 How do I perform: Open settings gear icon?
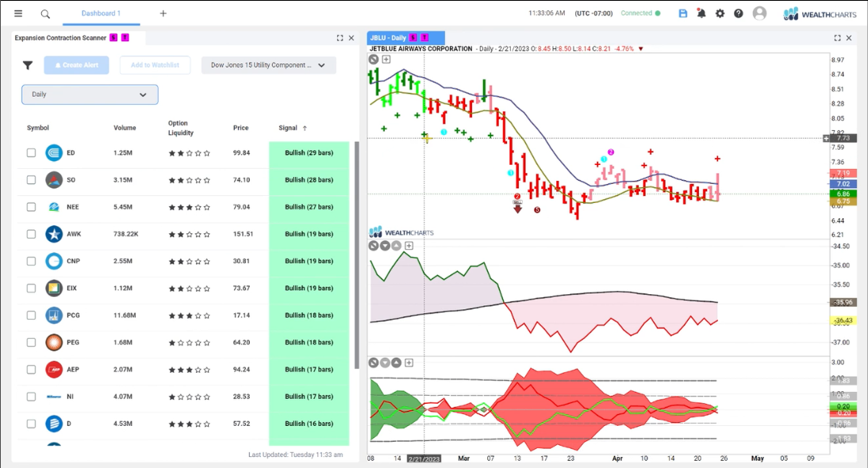720,13
